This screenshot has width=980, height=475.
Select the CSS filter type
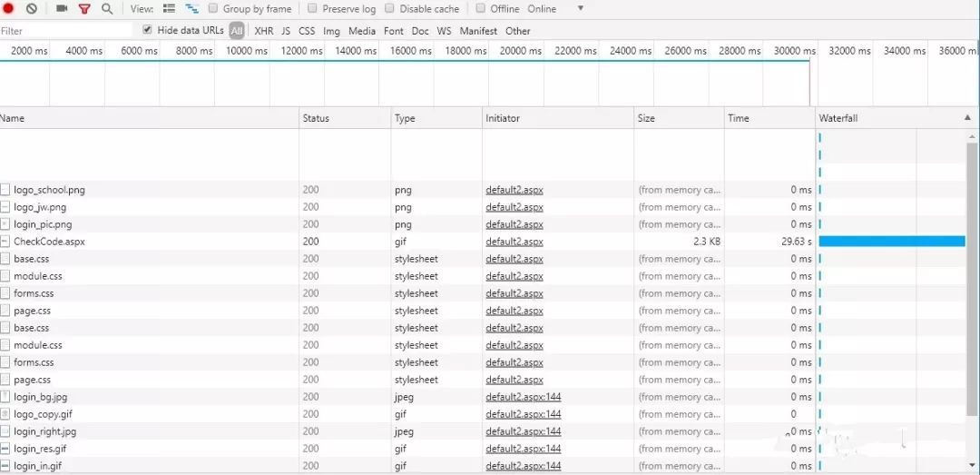coord(307,31)
